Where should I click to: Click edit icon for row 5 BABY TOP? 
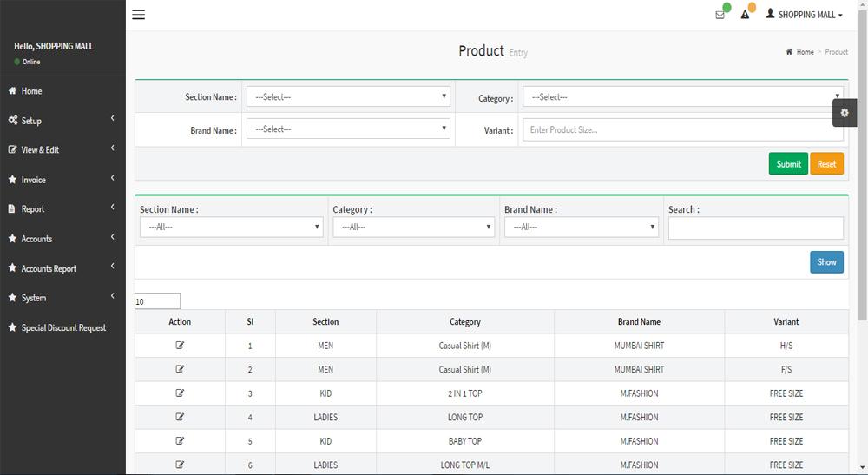(x=180, y=441)
